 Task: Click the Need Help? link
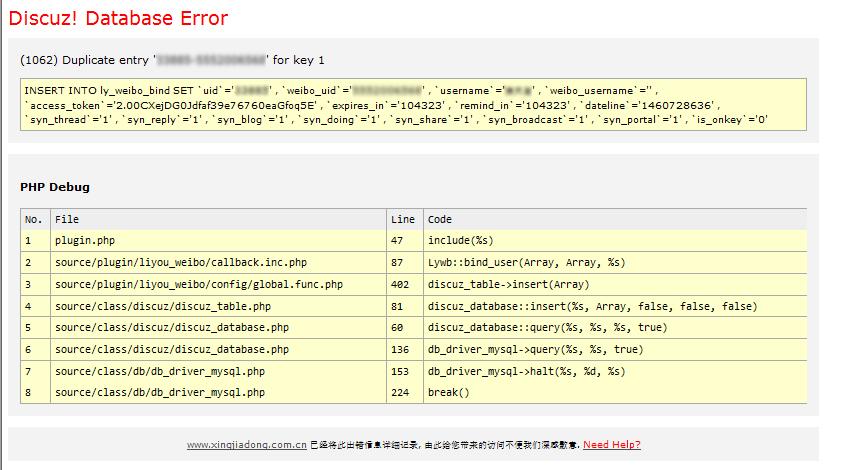612,444
